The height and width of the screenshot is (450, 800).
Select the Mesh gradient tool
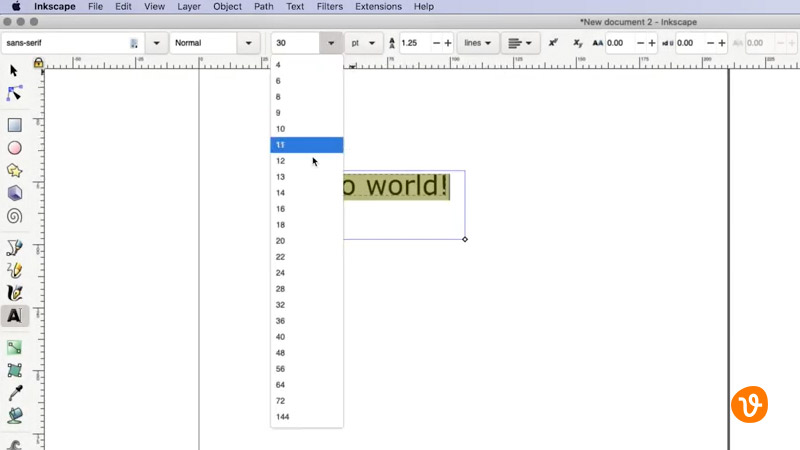[x=14, y=370]
